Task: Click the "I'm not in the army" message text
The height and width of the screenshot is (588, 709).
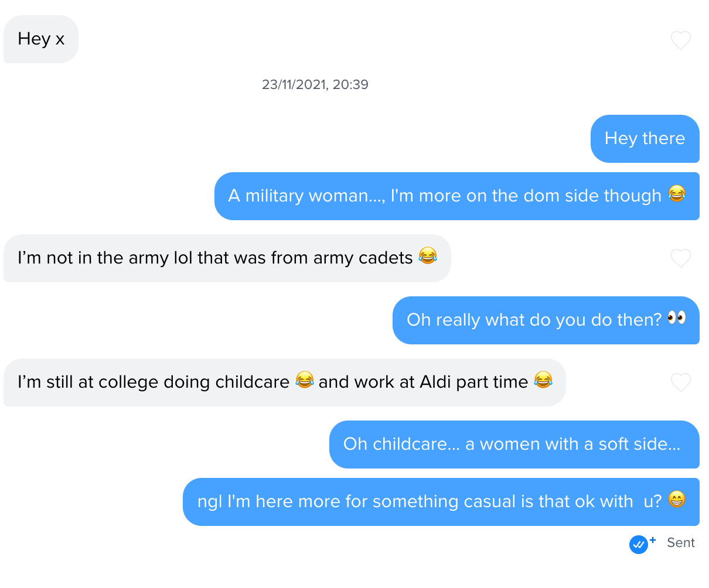Action: coord(215,258)
